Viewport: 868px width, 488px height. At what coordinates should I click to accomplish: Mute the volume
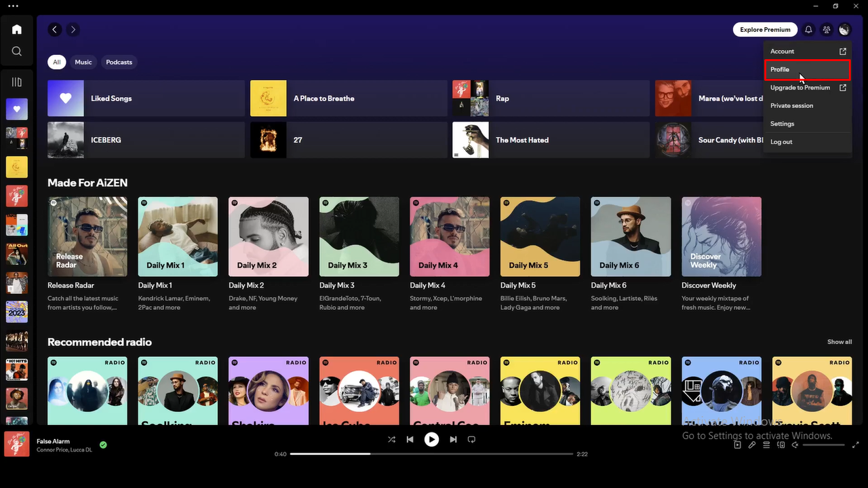[795, 445]
